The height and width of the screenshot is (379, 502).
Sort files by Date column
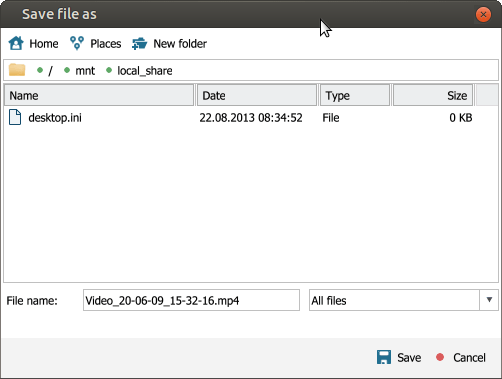point(257,95)
